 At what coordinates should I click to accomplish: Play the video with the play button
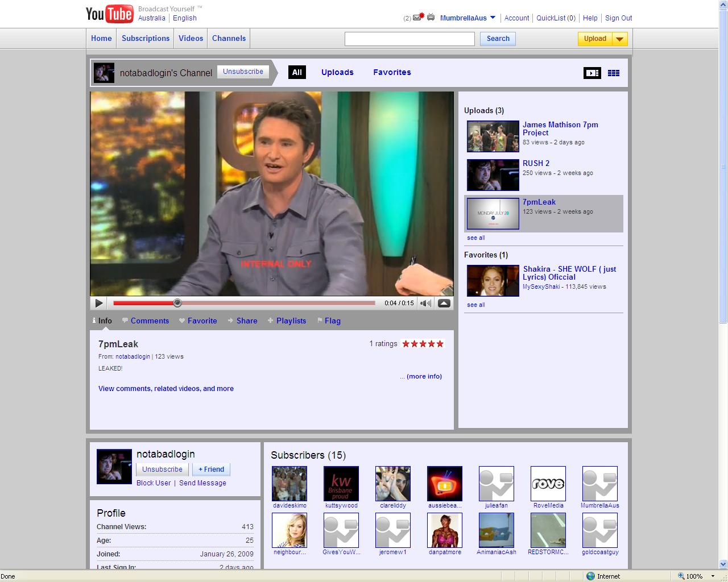pos(99,303)
